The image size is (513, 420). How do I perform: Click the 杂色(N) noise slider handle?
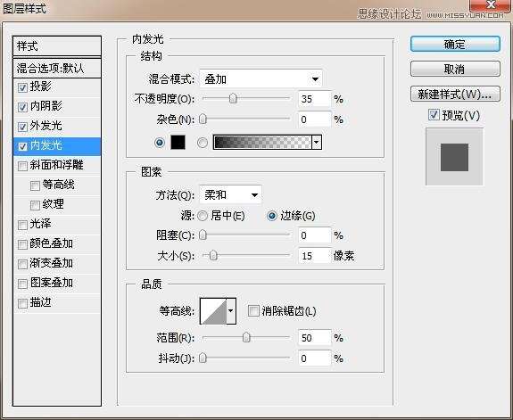pyautogui.click(x=203, y=119)
